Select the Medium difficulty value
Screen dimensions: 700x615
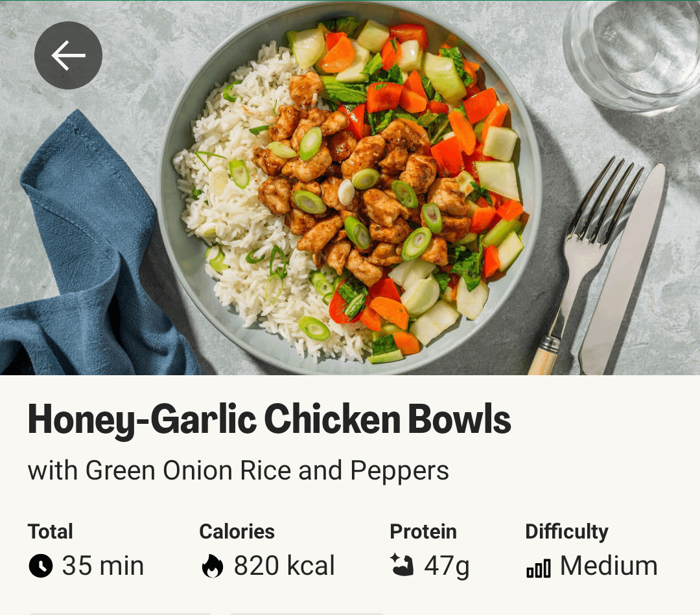[609, 566]
